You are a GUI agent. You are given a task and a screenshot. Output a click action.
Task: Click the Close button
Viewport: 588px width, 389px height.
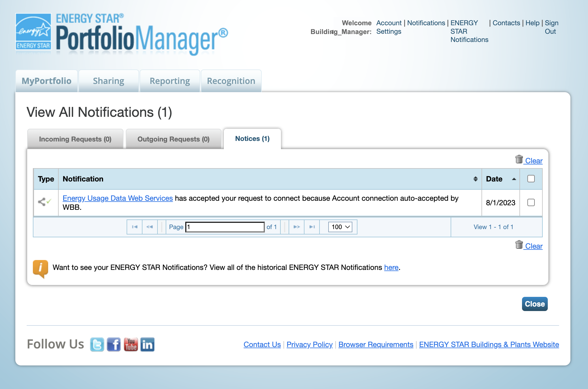tap(535, 304)
